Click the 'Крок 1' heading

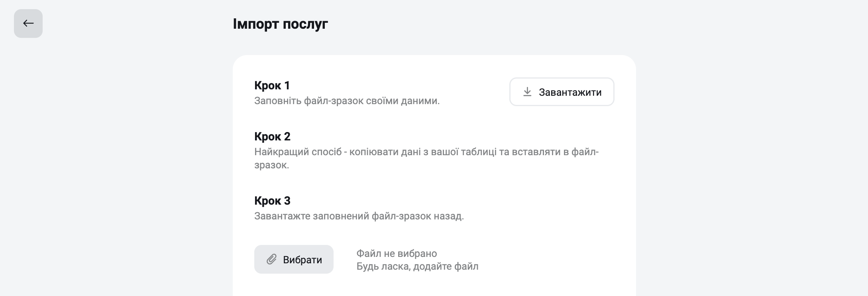[272, 85]
